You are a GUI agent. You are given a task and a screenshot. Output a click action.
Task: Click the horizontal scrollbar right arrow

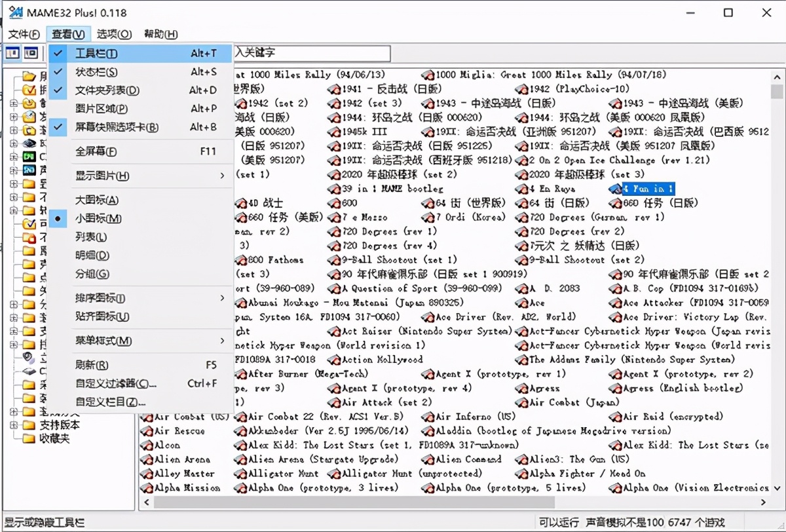(763, 502)
